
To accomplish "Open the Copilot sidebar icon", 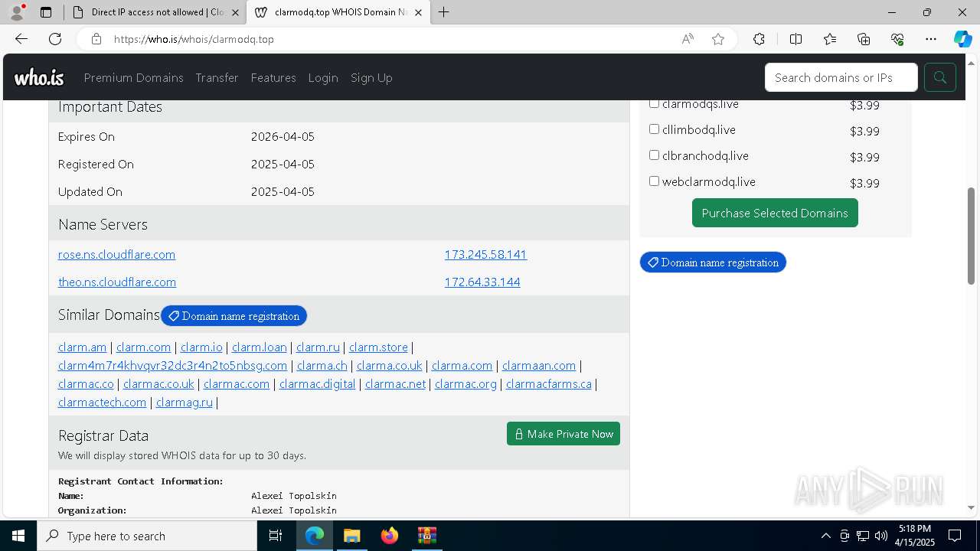I will 962,39.
